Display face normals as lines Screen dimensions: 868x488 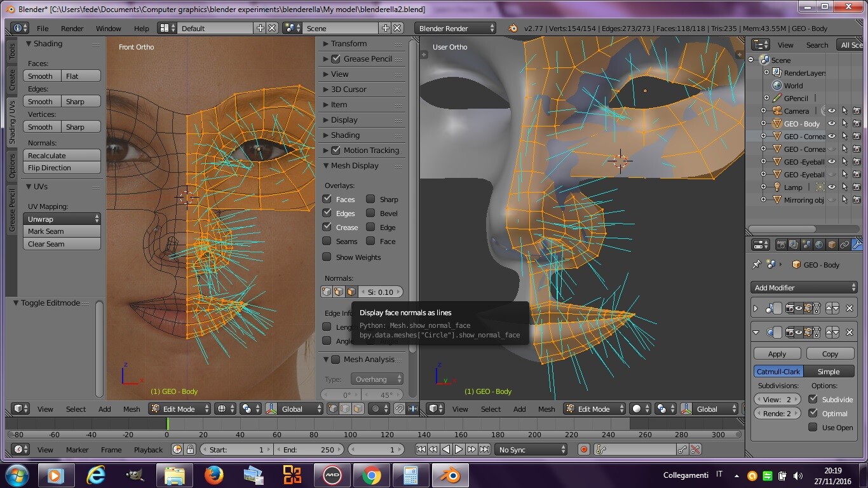pyautogui.click(x=351, y=292)
